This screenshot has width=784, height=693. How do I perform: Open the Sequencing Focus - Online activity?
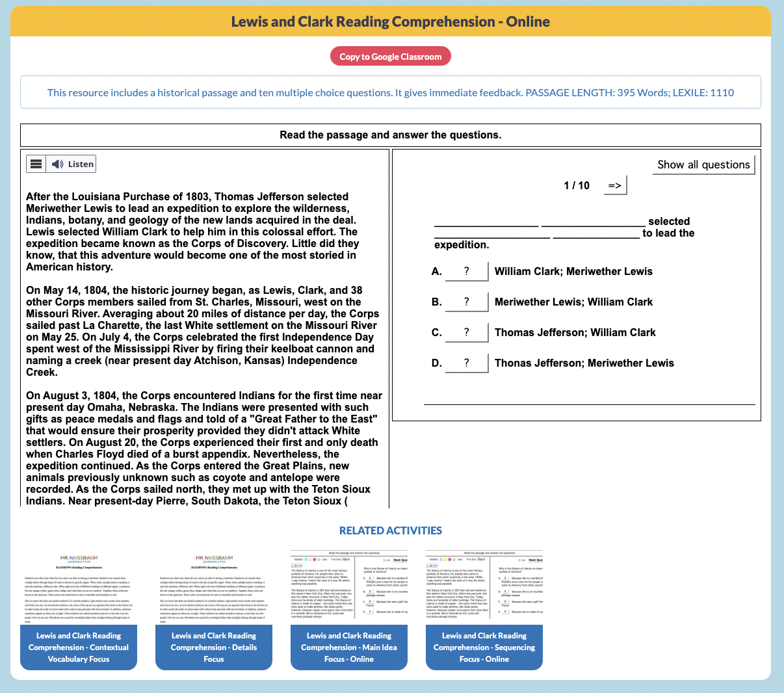click(x=484, y=647)
